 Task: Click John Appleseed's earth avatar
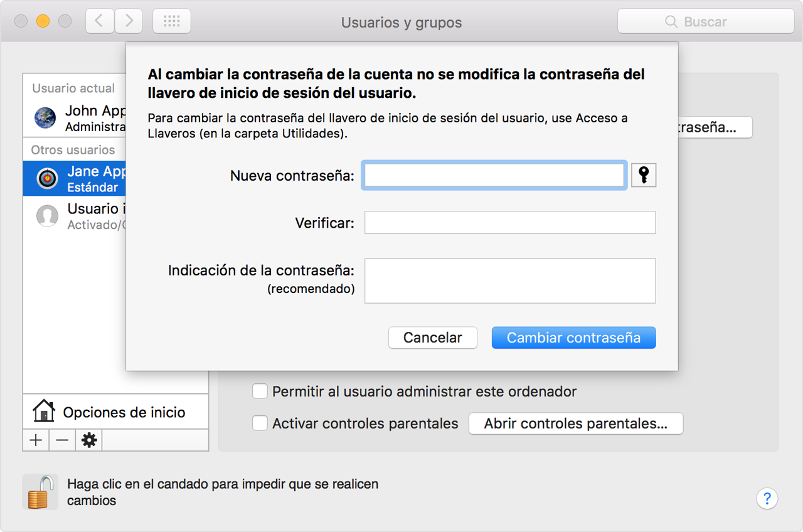tap(45, 118)
